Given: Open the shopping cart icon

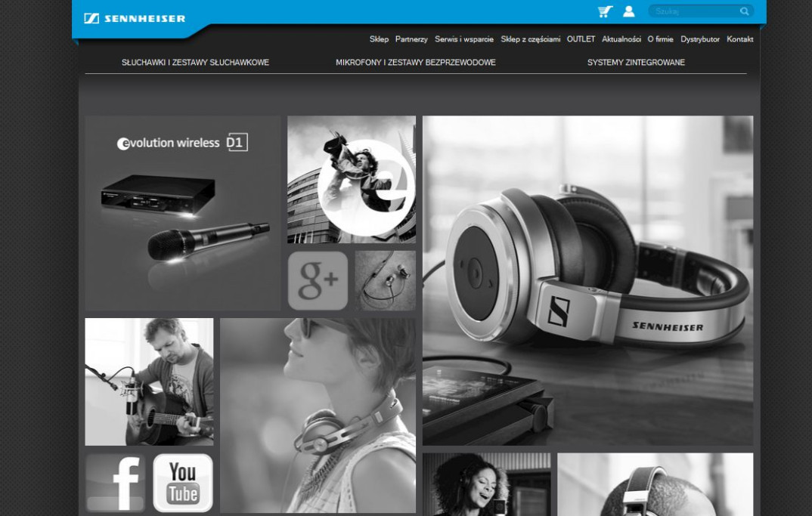Looking at the screenshot, I should [x=603, y=11].
